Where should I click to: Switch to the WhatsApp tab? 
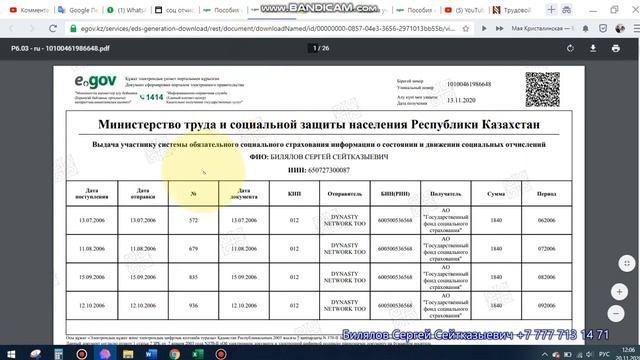(x=127, y=10)
